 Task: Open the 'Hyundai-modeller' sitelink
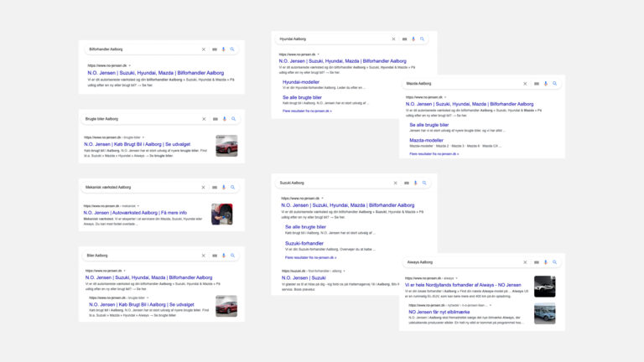(301, 82)
